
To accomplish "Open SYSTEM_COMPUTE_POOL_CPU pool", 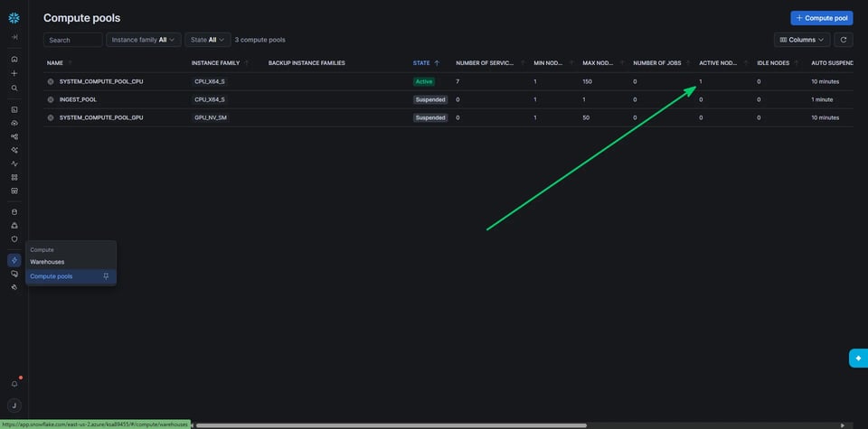I will click(101, 81).
